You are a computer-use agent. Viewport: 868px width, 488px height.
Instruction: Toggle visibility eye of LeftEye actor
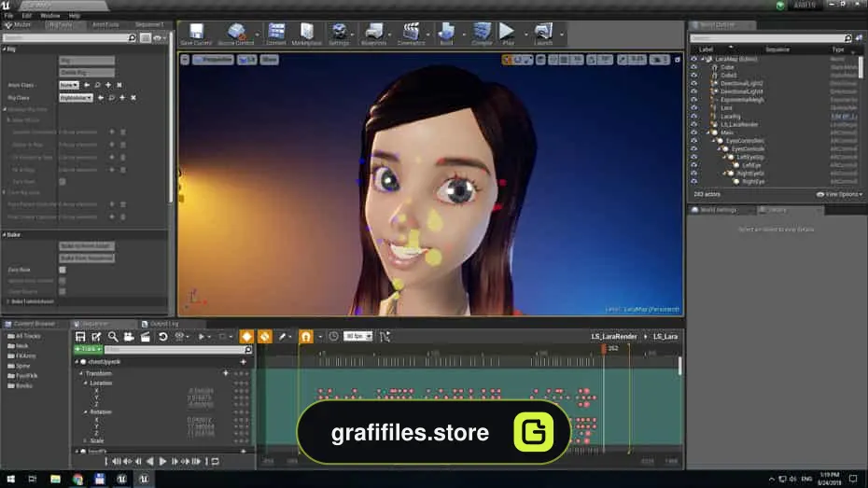(694, 165)
